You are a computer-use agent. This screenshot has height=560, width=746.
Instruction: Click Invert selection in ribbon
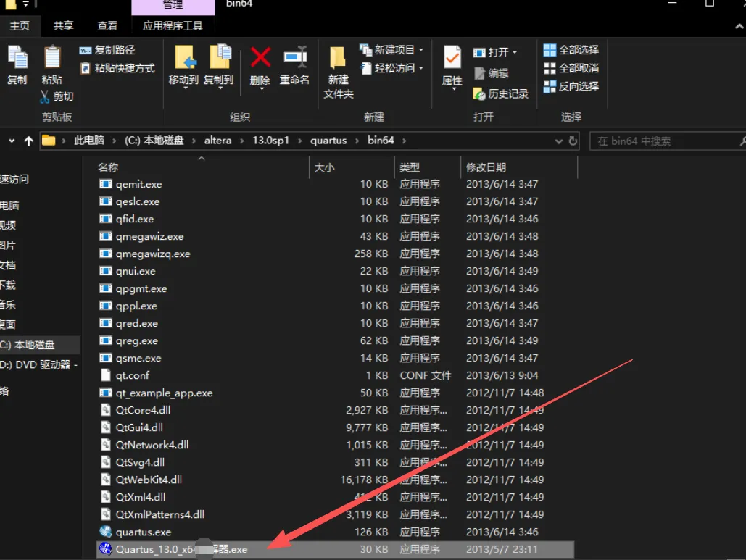pos(571,86)
